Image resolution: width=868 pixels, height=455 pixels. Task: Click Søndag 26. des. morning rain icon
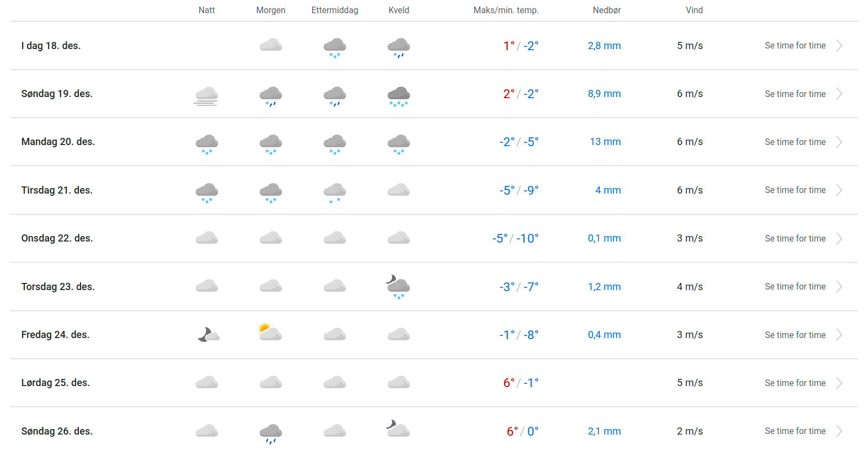[x=271, y=433]
